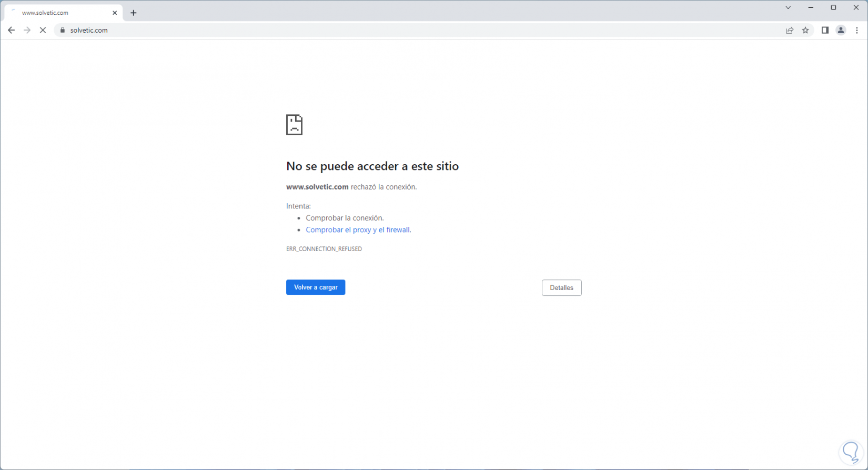This screenshot has width=868, height=470.
Task: Maximize the Chrome window
Action: click(833, 8)
